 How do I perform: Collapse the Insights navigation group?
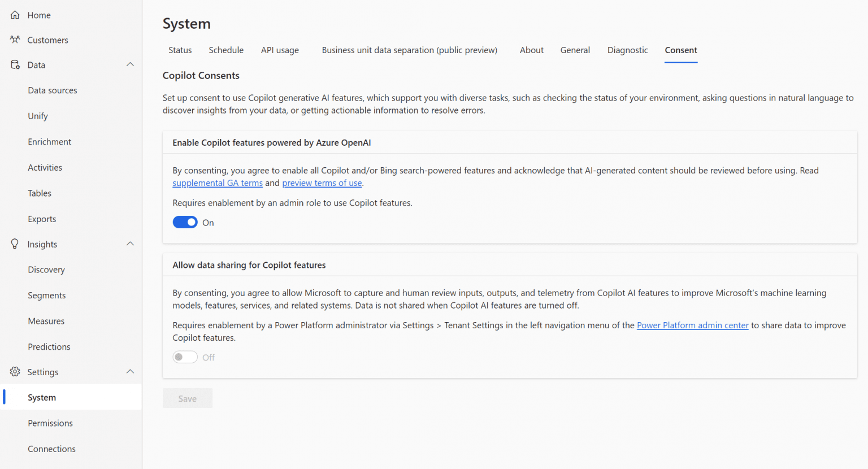[131, 244]
